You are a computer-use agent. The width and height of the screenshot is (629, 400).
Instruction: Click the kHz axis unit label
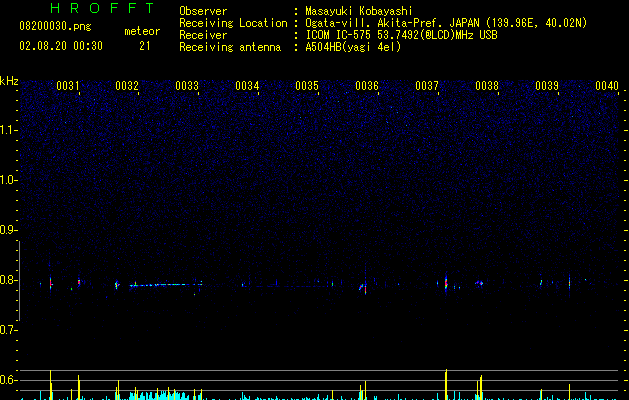coord(9,81)
